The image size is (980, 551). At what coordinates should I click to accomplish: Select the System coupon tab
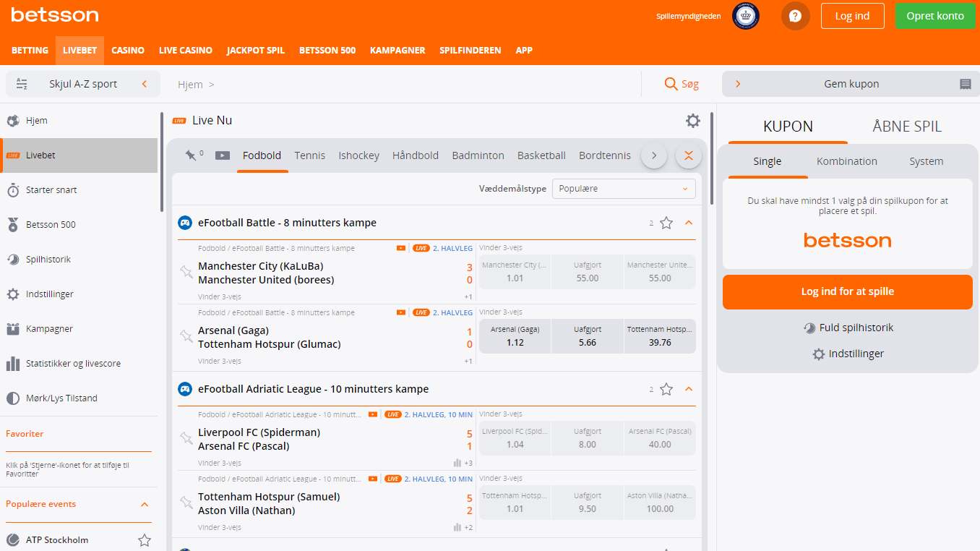tap(927, 161)
